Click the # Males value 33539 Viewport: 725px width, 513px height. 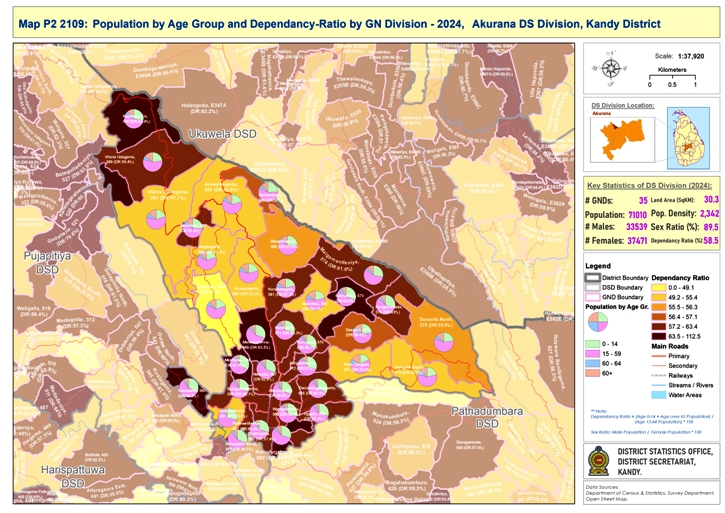(637, 227)
